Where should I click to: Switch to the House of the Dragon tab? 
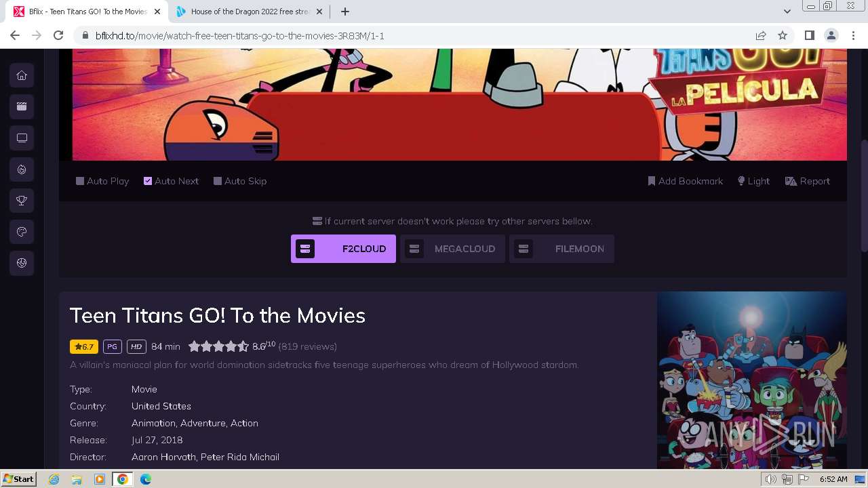(249, 12)
